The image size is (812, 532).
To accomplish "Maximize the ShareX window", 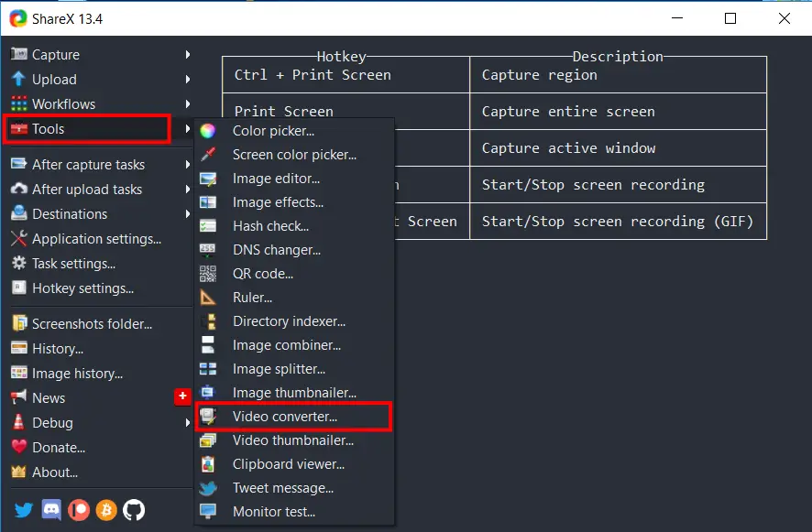I will (x=730, y=18).
